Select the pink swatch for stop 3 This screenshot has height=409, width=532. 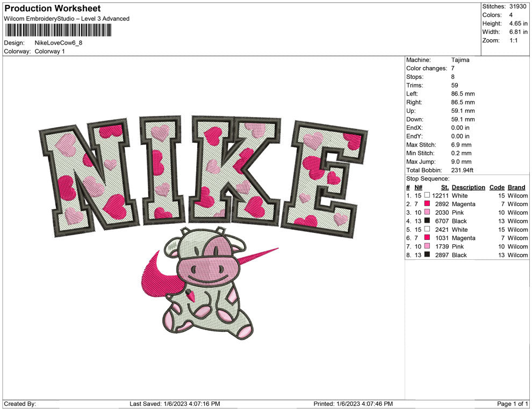pyautogui.click(x=426, y=213)
